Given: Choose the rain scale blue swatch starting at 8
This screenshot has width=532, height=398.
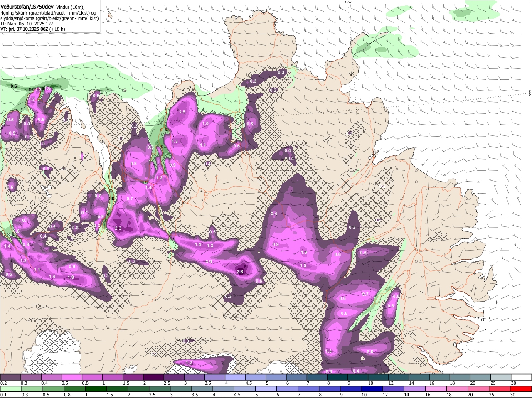Looking at the screenshot, I should [x=330, y=389].
